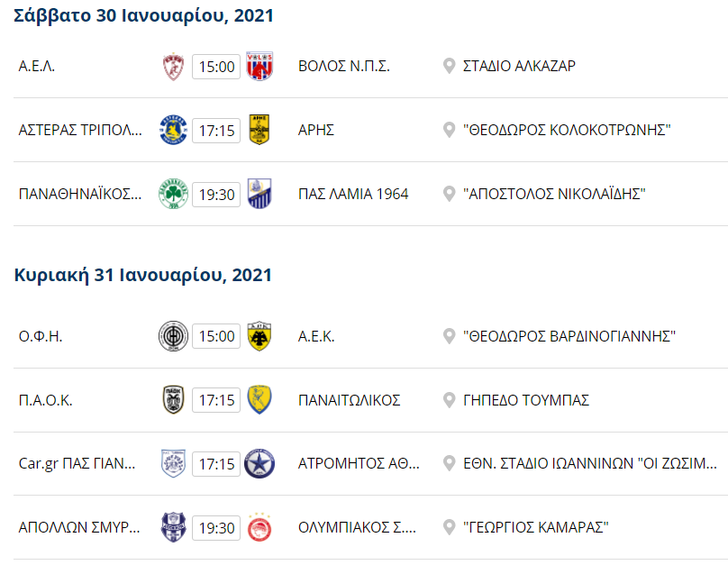728x565 pixels.
Task: Click location pin beside ΓΗΠΕΔΟ ΤΟΥΜΠΑΣ
Action: [450, 400]
